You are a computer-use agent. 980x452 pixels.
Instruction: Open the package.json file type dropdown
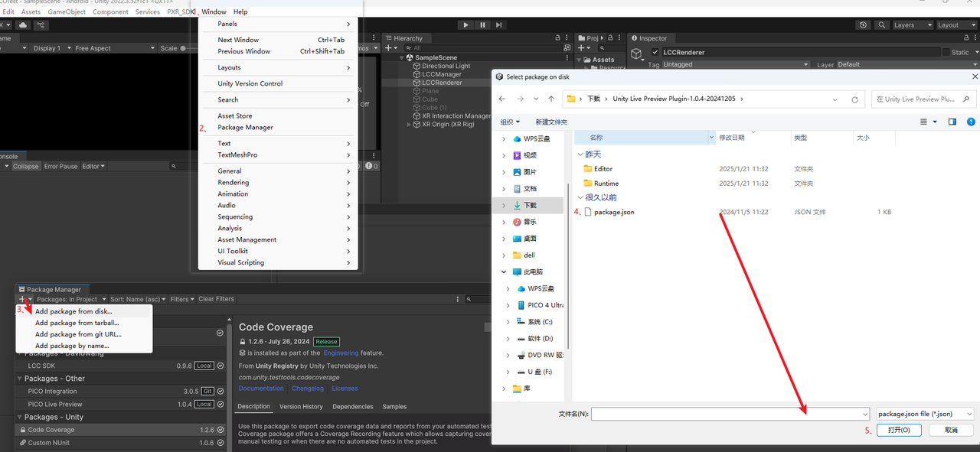(925, 414)
